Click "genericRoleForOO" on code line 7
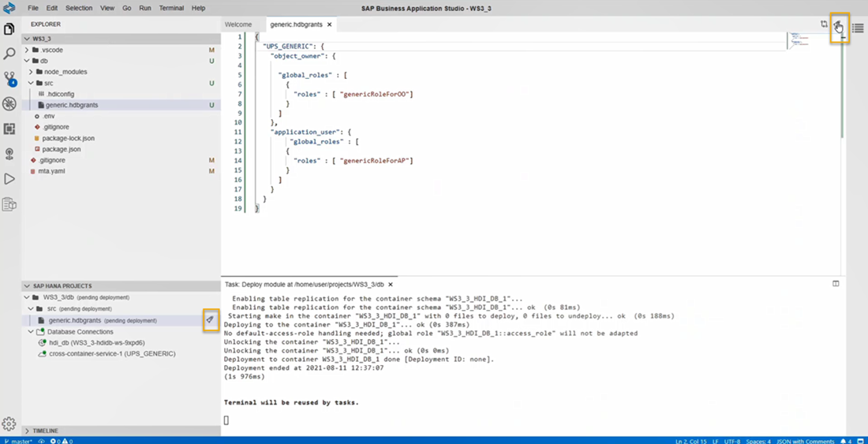Viewport: 868px width, 444px height. click(375, 94)
